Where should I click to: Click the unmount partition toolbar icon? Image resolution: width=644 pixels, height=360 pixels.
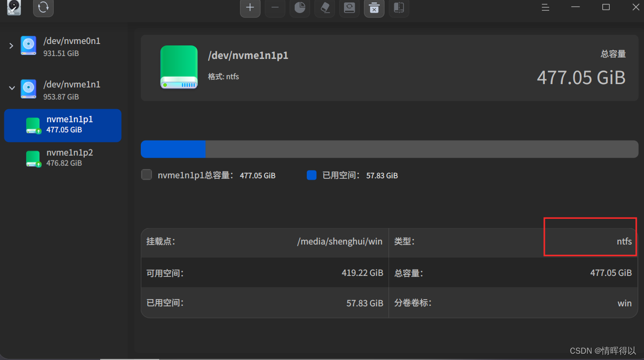click(374, 8)
